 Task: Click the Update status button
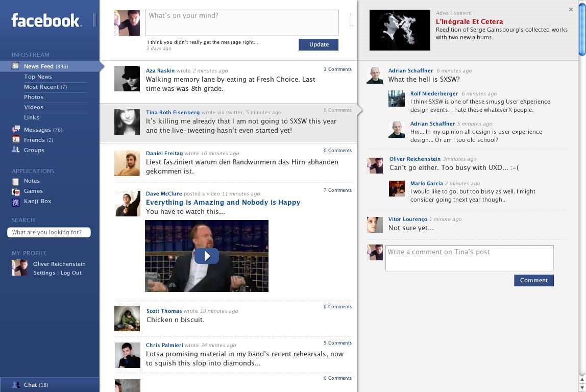coord(319,44)
